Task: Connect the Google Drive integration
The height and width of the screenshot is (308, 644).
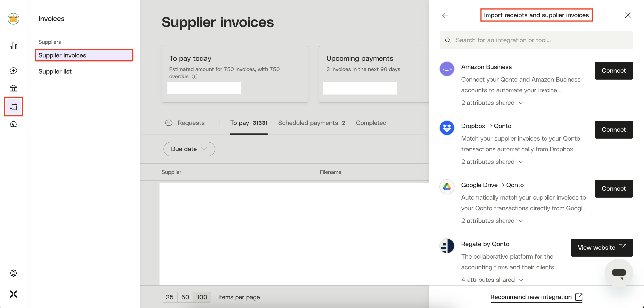Action: point(614,189)
